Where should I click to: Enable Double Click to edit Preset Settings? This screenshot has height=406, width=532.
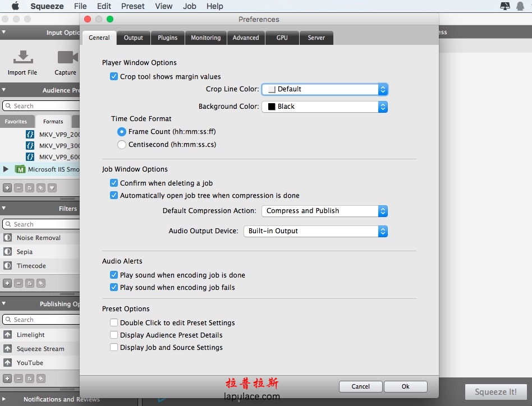click(114, 322)
